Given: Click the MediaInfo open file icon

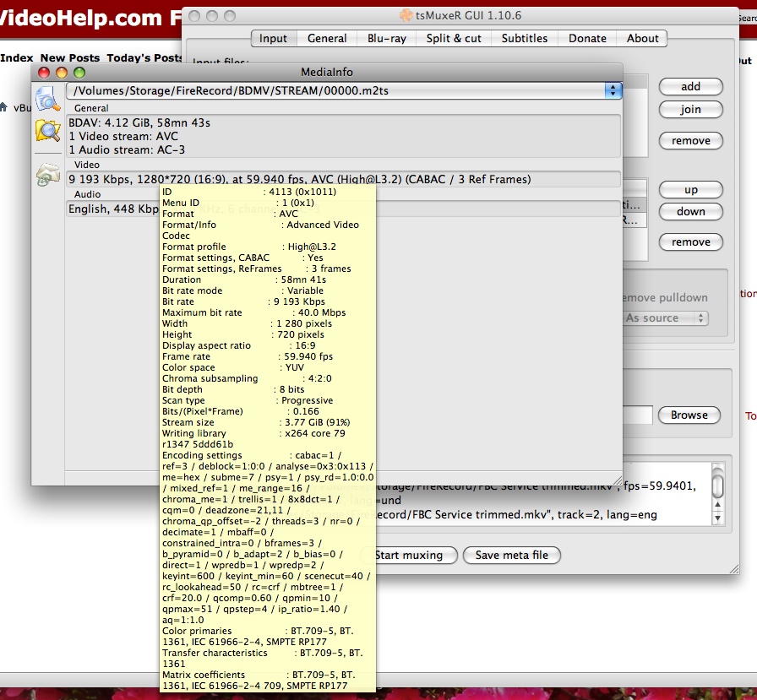Looking at the screenshot, I should [x=48, y=99].
